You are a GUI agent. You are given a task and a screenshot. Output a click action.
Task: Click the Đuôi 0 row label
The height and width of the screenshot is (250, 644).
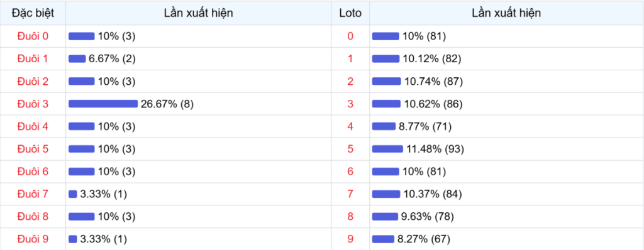(x=33, y=36)
